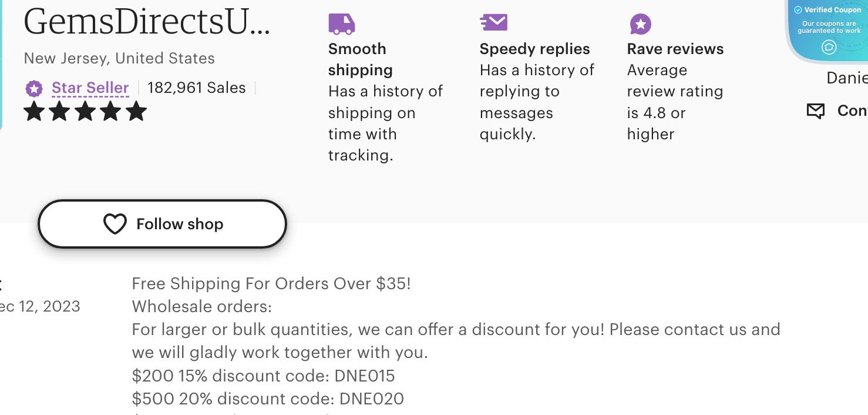Click the New Jersey, United States location text
Image resolution: width=868 pixels, height=415 pixels.
pos(119,58)
